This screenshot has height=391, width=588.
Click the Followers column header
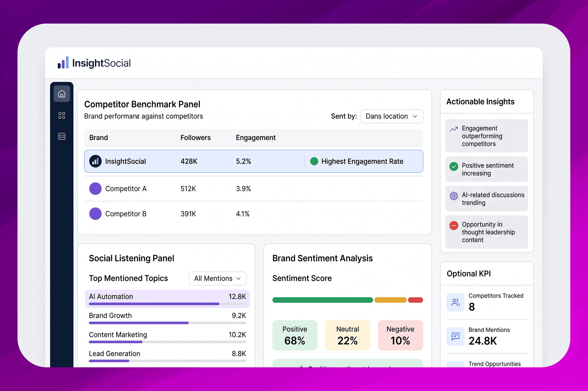coord(196,137)
